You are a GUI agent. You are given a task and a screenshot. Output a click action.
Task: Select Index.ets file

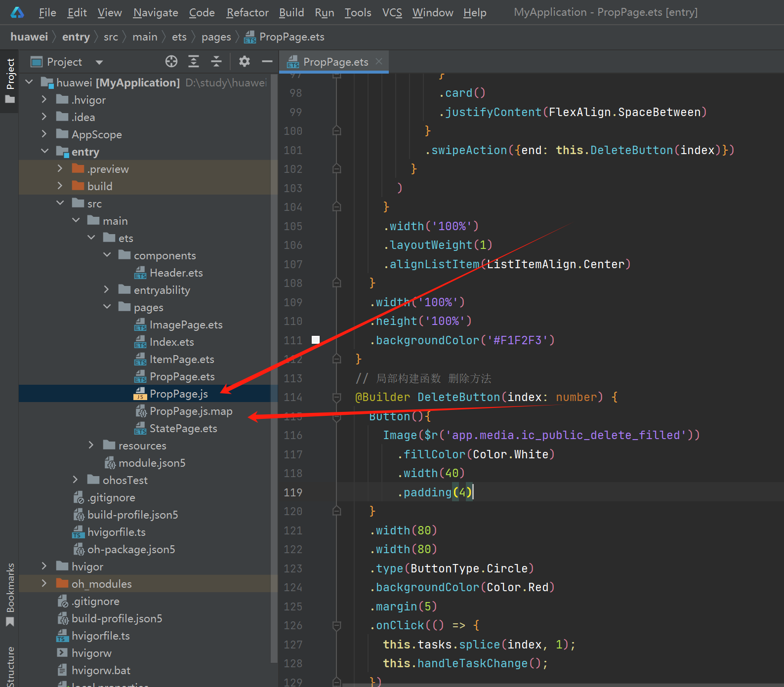pos(171,342)
